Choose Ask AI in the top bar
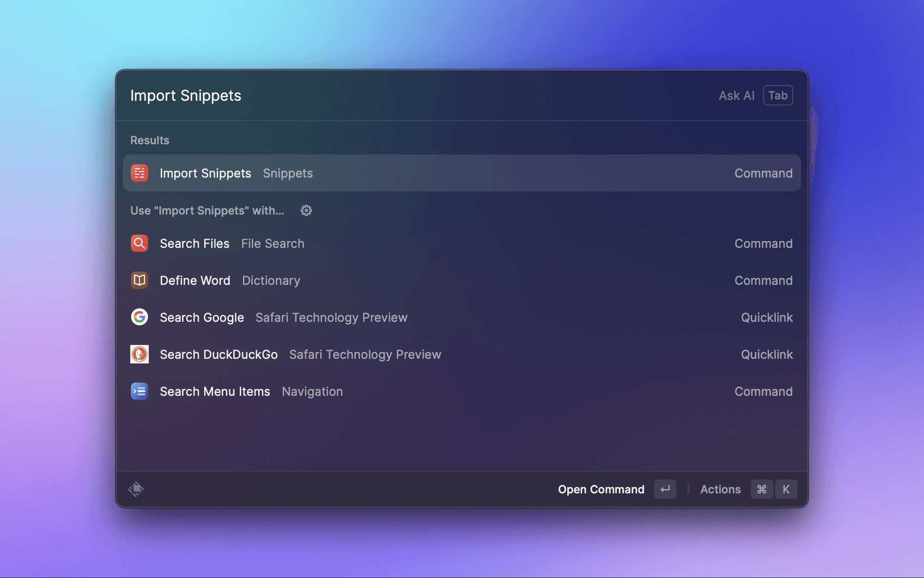Viewport: 924px width, 578px height. pyautogui.click(x=736, y=95)
